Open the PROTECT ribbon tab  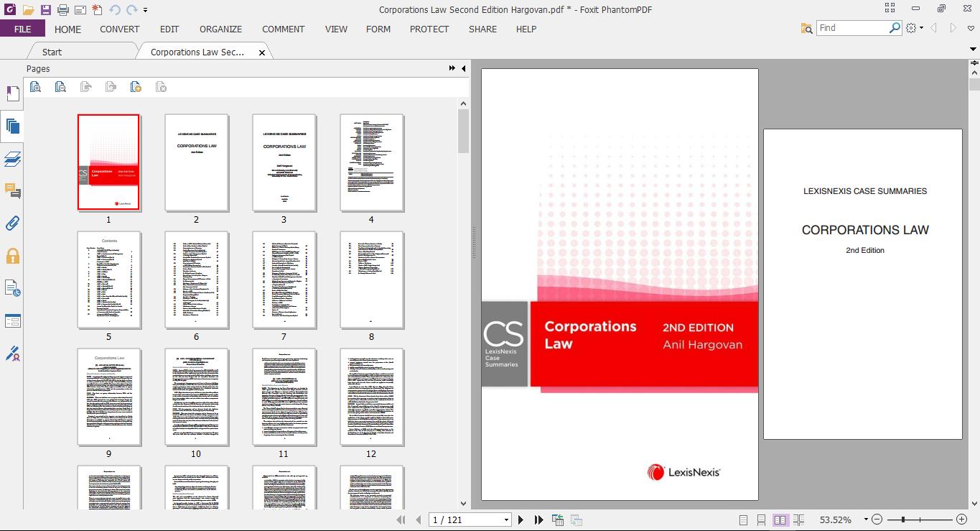[429, 29]
